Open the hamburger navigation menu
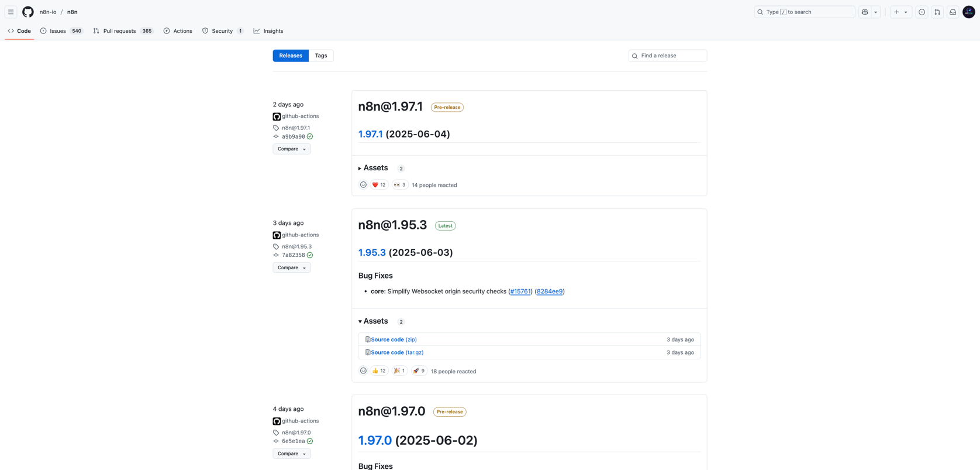The image size is (980, 470). point(11,12)
